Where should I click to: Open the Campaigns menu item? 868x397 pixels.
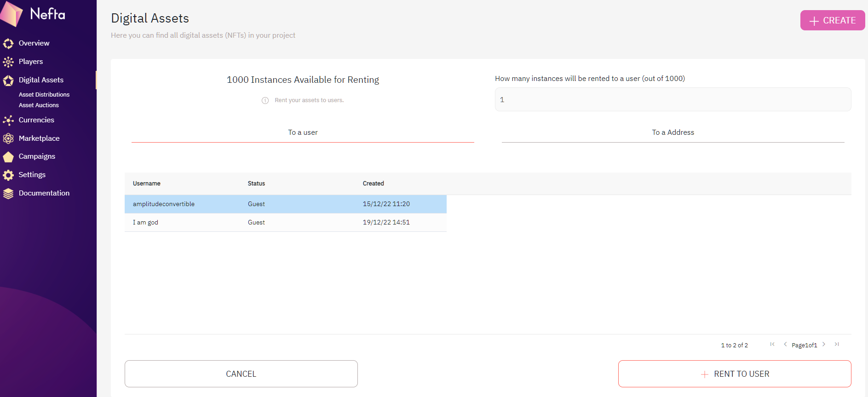[37, 156]
